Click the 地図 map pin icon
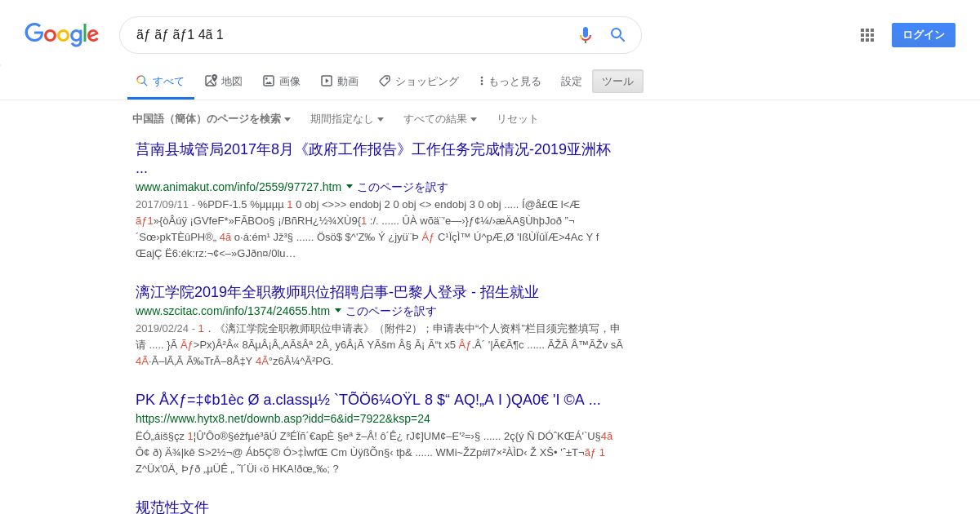Image resolution: width=980 pixels, height=514 pixels. 211,81
